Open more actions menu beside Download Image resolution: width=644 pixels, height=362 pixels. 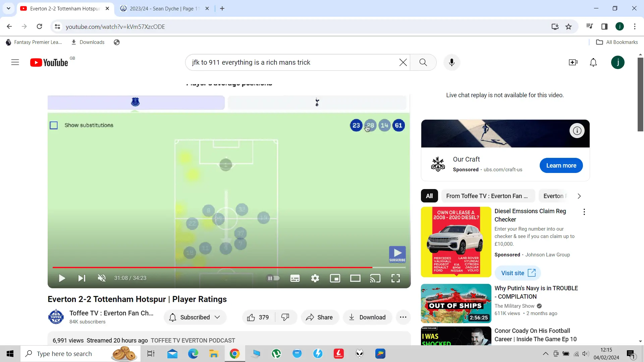tap(403, 317)
